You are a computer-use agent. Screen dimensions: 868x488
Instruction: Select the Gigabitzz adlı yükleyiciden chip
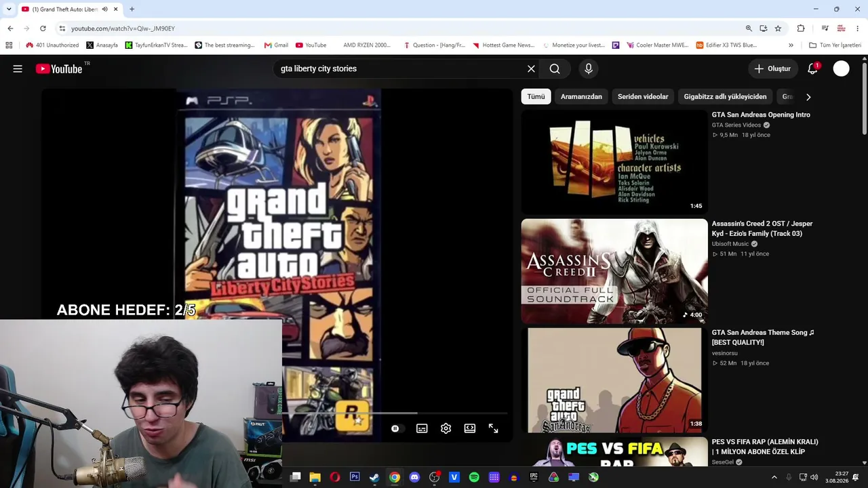[725, 96]
